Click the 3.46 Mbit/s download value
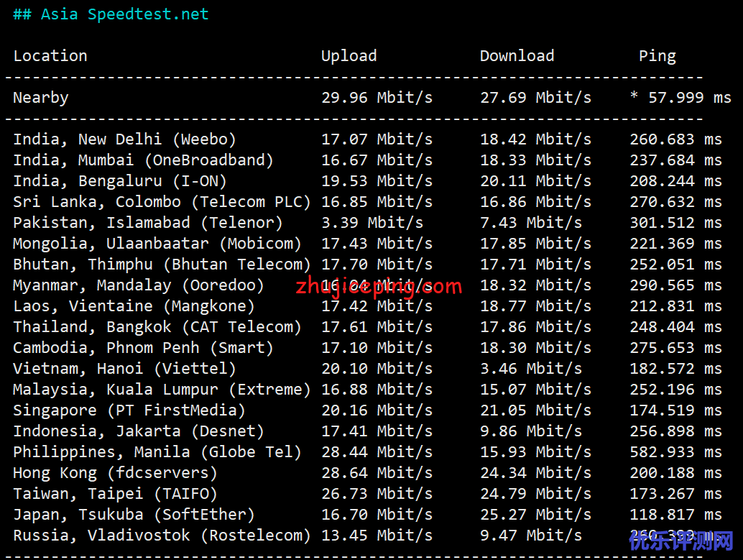The width and height of the screenshot is (743, 560). point(530,369)
